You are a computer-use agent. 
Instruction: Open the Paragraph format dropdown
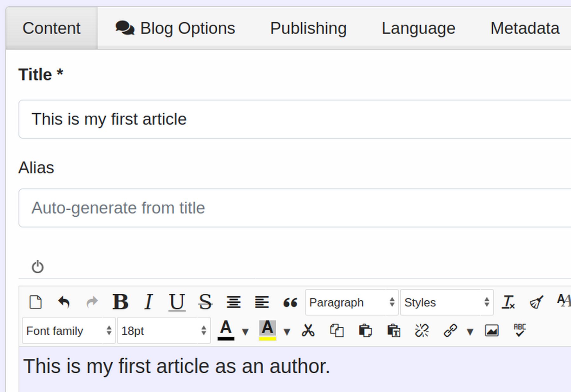[351, 302]
